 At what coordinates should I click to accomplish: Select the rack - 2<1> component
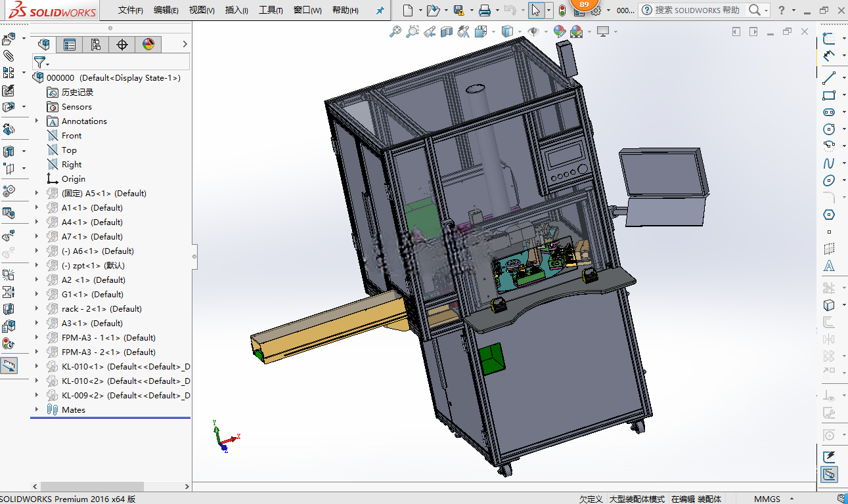[x=102, y=308]
